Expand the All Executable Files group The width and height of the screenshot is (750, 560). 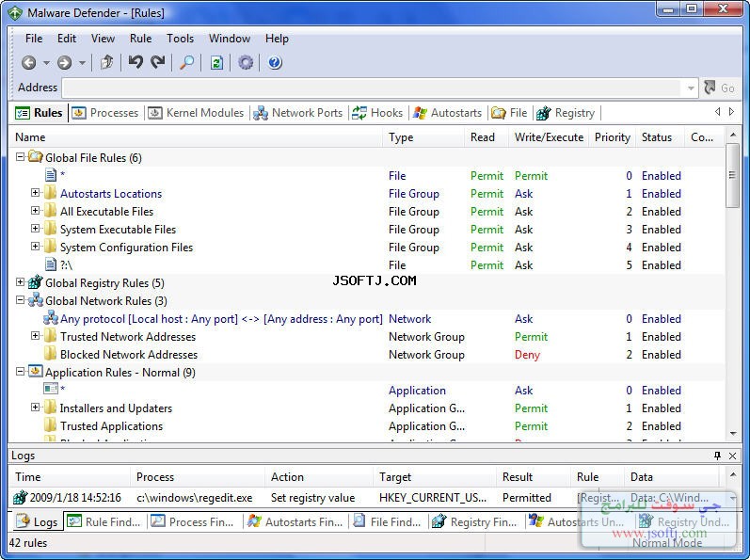click(35, 211)
